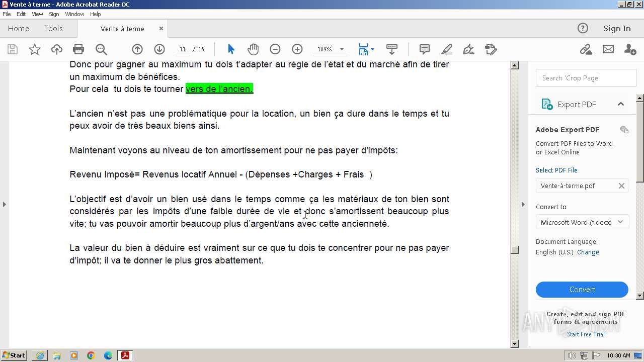Open Microsoft Edge from the taskbar
644x362 pixels.
click(x=108, y=355)
